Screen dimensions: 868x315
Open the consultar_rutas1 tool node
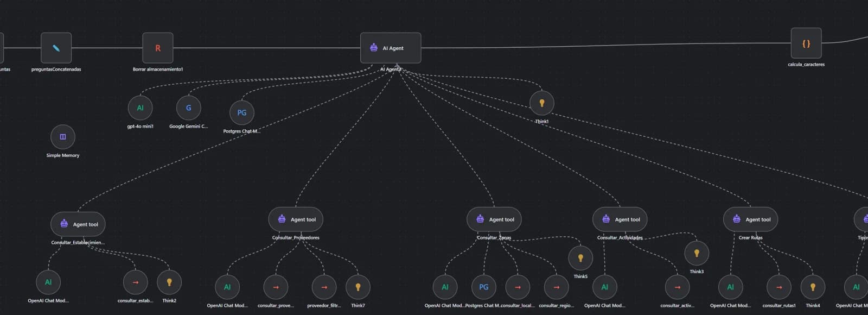(779, 287)
